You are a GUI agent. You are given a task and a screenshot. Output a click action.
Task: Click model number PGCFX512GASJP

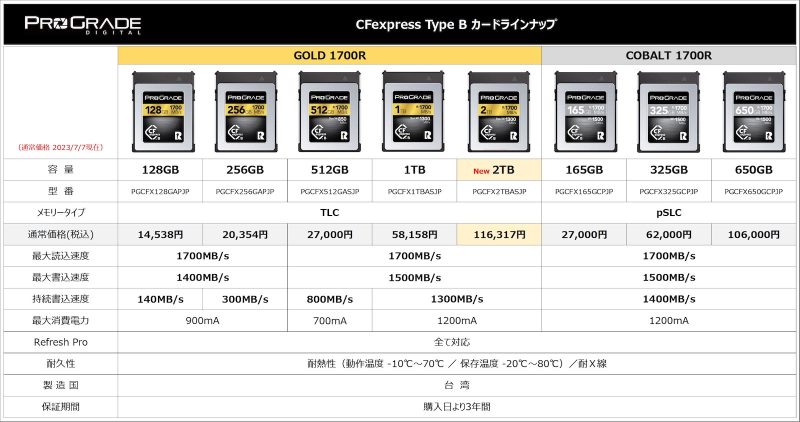coord(330,192)
